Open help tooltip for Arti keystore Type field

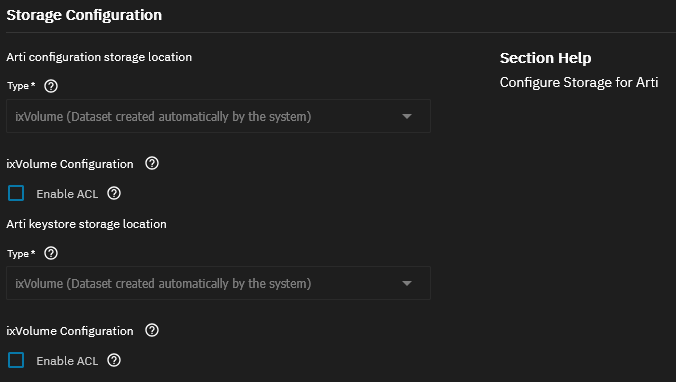[x=51, y=253]
